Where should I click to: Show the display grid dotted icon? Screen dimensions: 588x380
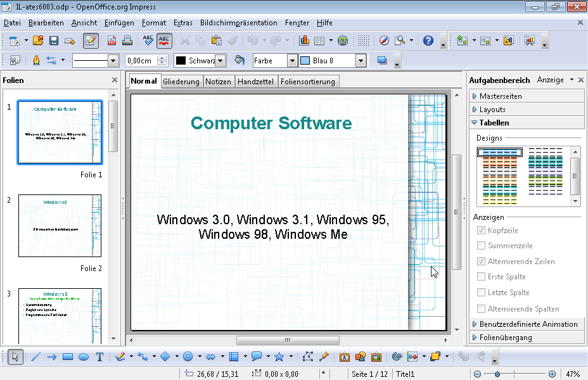pos(363,41)
